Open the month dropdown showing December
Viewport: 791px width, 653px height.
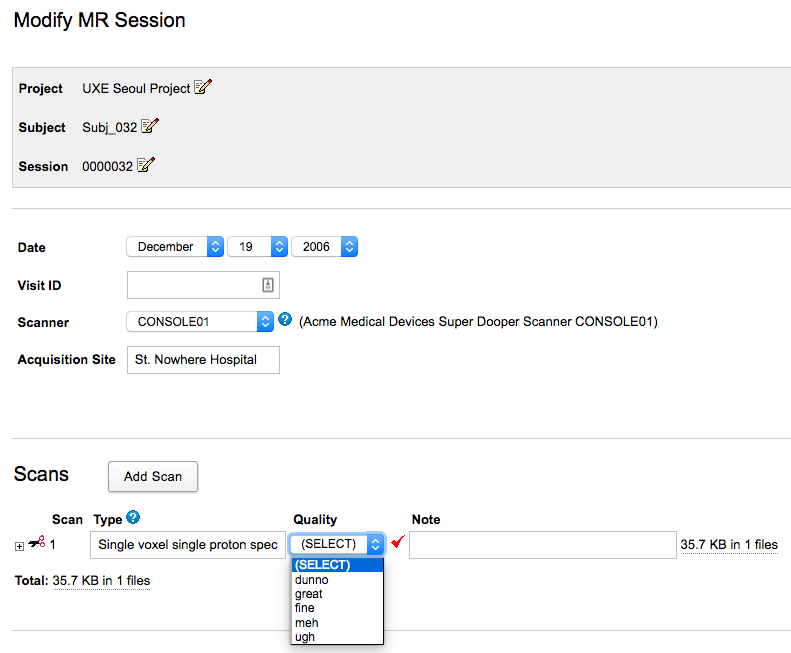tap(175, 246)
